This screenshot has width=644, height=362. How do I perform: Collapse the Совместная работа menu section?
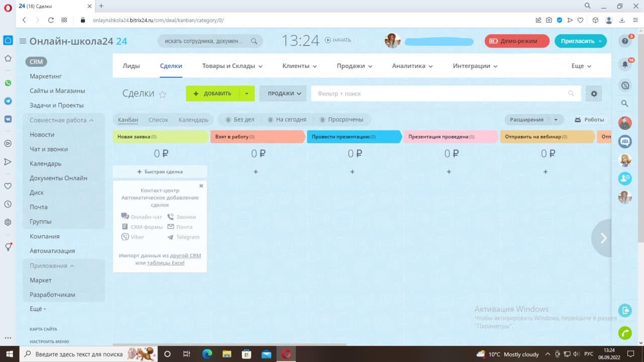pos(62,120)
